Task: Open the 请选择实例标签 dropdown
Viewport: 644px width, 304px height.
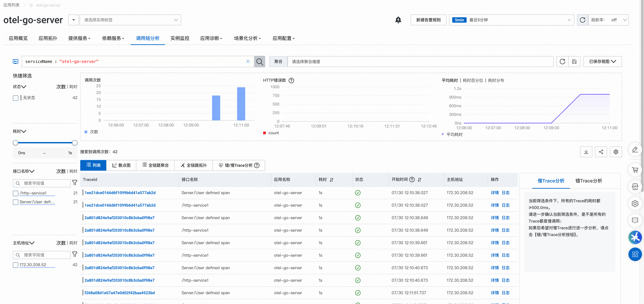Action: [130, 20]
